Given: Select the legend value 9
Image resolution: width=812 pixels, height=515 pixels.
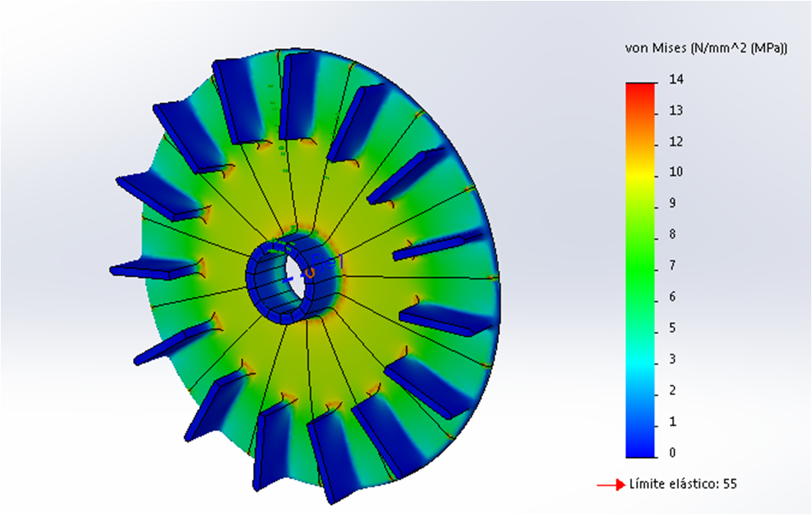Looking at the screenshot, I should 672,203.
